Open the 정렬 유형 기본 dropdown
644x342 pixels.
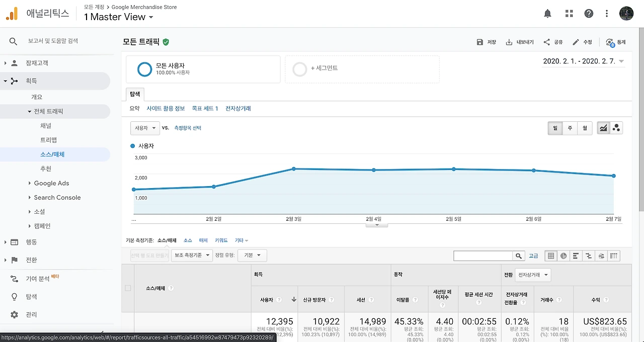pyautogui.click(x=252, y=255)
